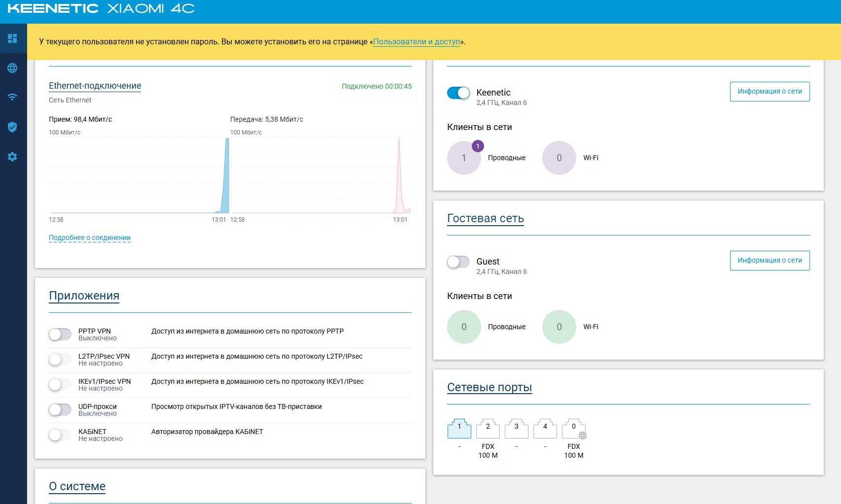Image resolution: width=841 pixels, height=504 pixels.
Task: Click Информация о сети for Guest
Action: point(770,261)
